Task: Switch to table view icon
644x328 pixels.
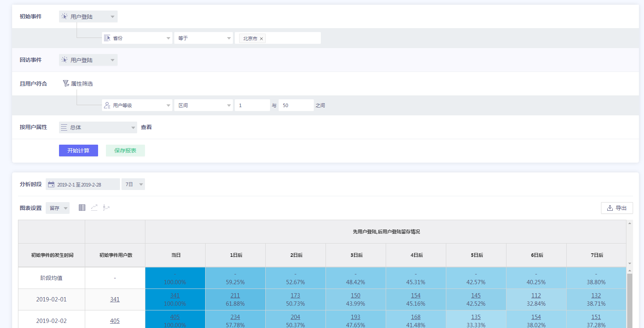Action: (82, 208)
